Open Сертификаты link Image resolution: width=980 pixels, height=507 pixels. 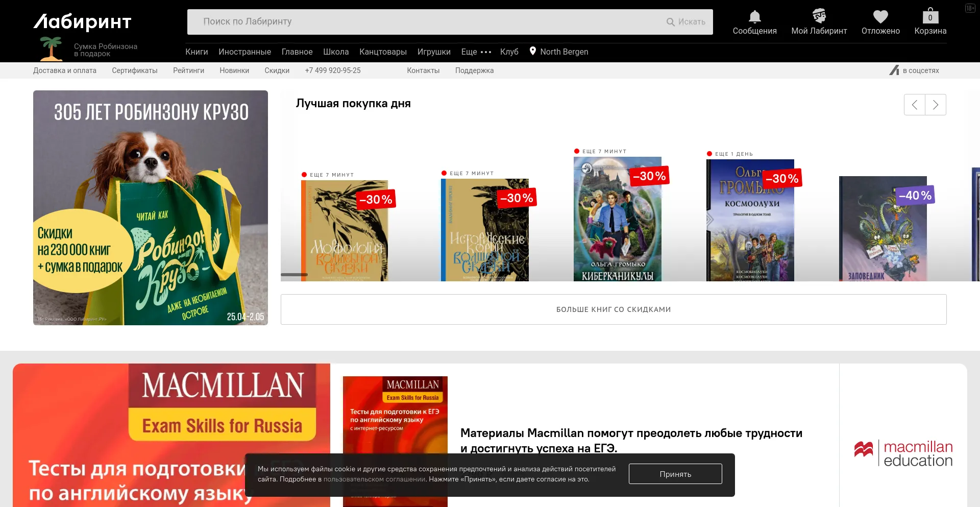[x=135, y=70]
